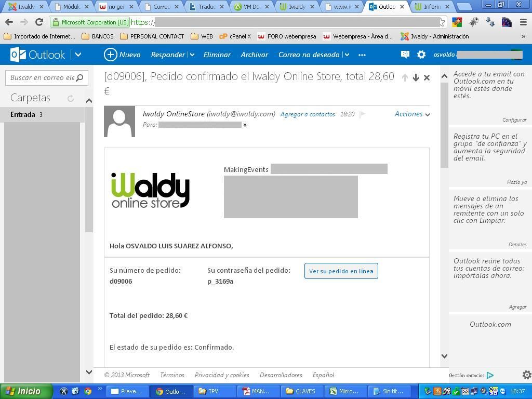Go to next message down arrow
This screenshot has height=399, width=532.
(416, 78)
